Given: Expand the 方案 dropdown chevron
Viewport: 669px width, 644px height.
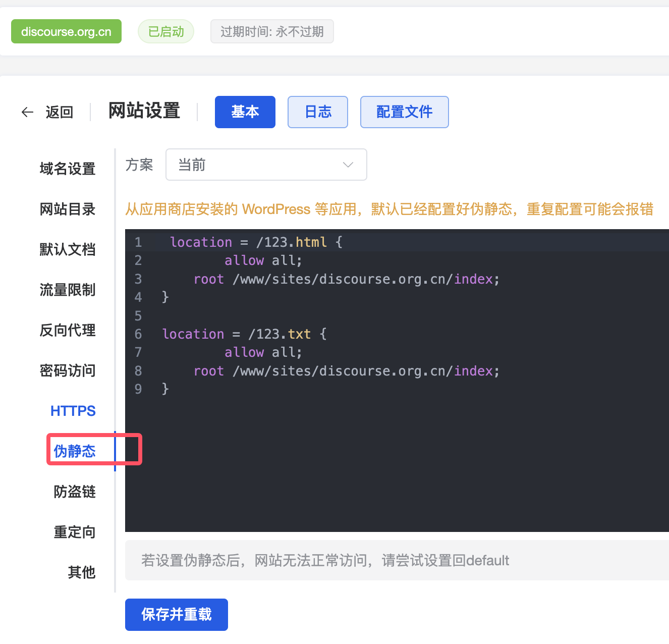Looking at the screenshot, I should pyautogui.click(x=348, y=165).
